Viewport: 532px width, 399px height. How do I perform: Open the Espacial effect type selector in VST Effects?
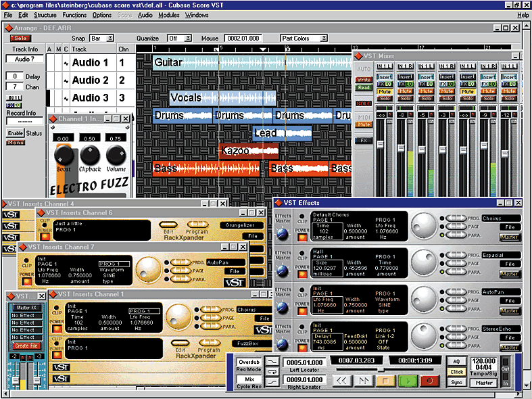pyautogui.click(x=501, y=255)
